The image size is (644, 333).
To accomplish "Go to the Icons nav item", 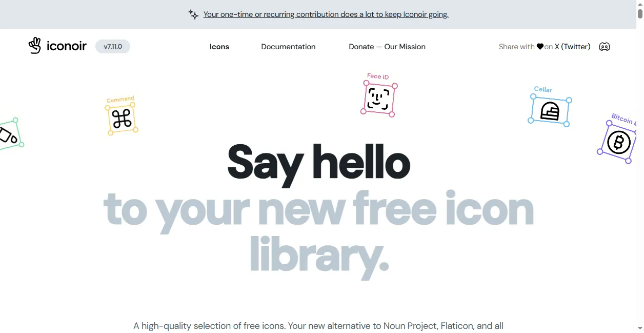I will pyautogui.click(x=219, y=47).
